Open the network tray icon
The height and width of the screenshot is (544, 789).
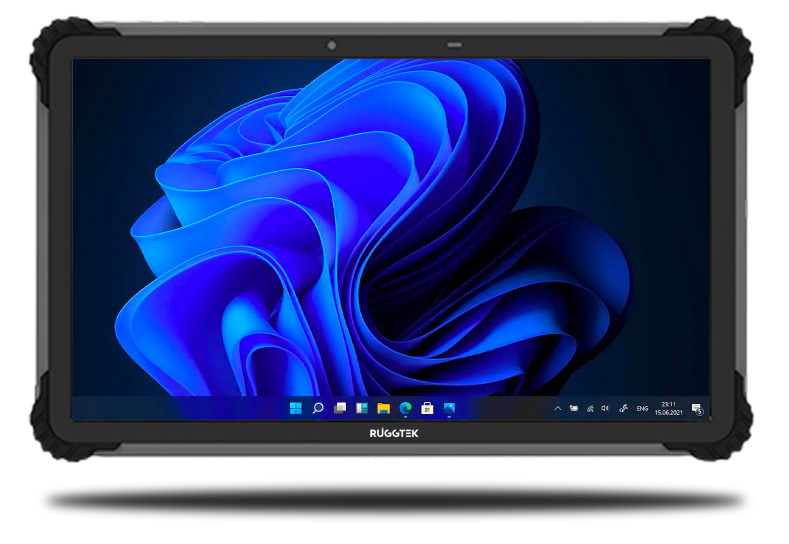[x=590, y=409]
